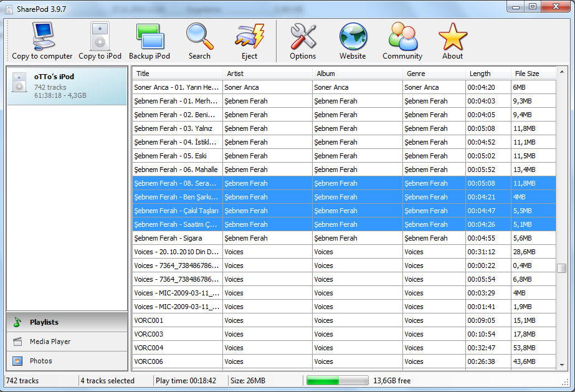Select track 'Şebnem Ferah - Saatim Ç...'
This screenshot has height=392, width=575.
[x=178, y=224]
